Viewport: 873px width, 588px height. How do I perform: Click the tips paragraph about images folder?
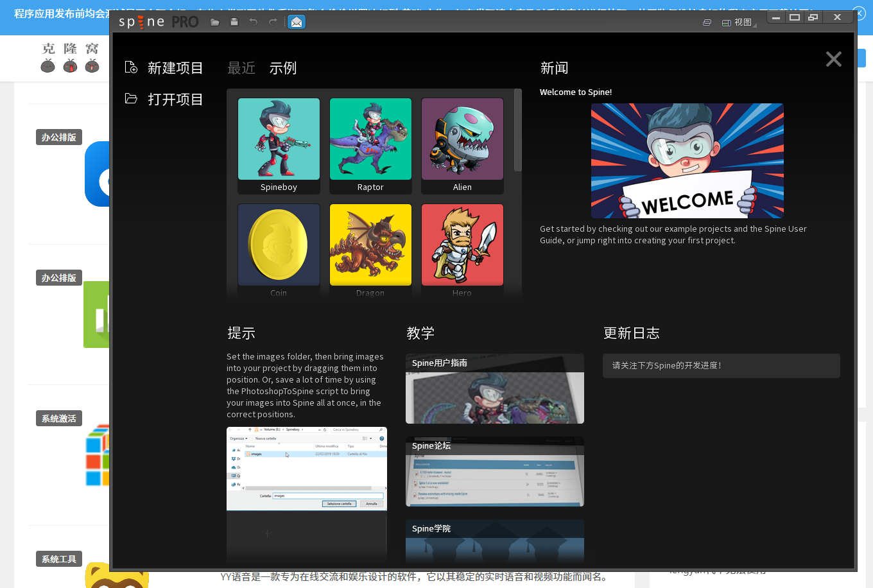coord(306,386)
